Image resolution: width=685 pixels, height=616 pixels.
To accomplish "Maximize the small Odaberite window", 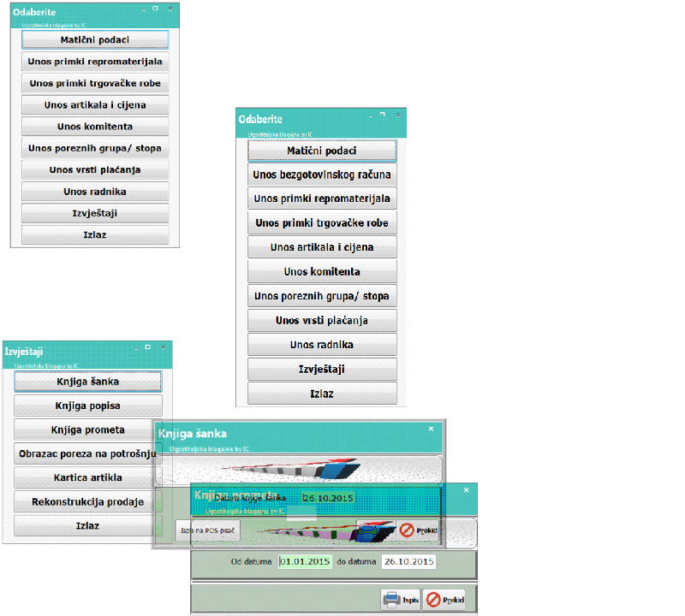I will (x=155, y=9).
